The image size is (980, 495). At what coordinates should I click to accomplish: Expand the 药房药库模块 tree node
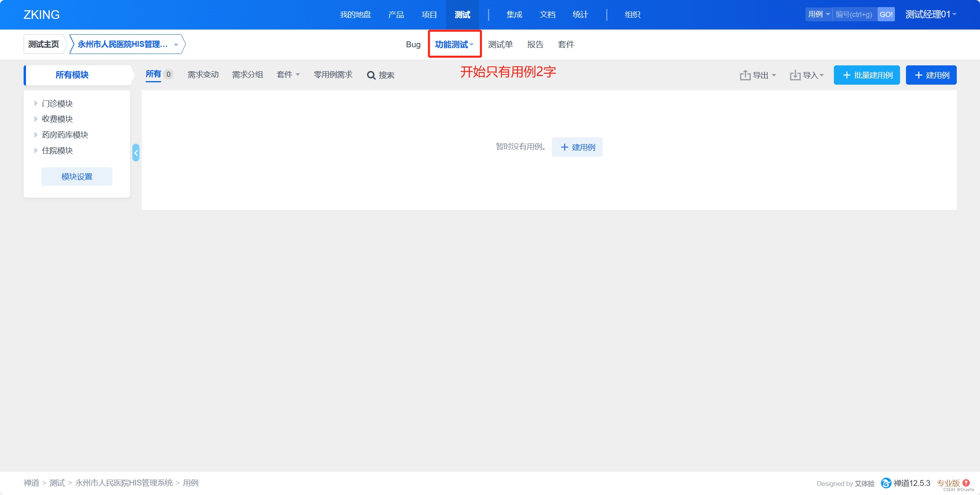pos(36,135)
